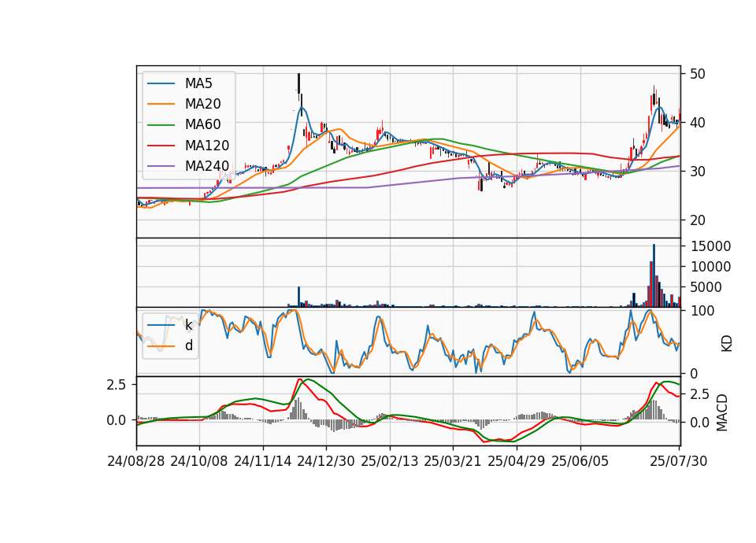Click the orange MA20 legend line sample

coord(161,104)
